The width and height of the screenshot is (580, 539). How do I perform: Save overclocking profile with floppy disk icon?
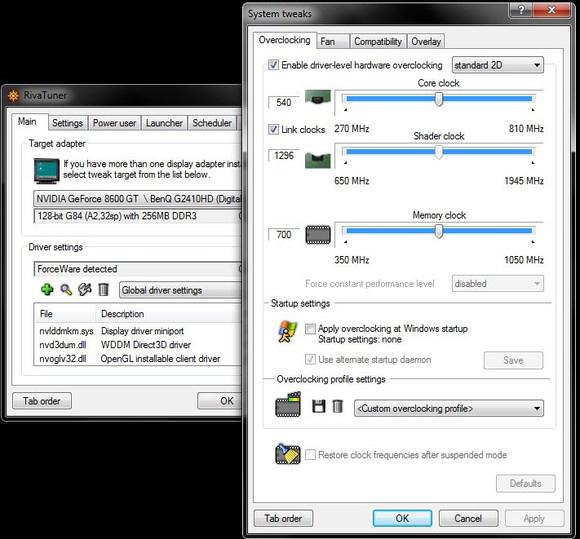[318, 406]
